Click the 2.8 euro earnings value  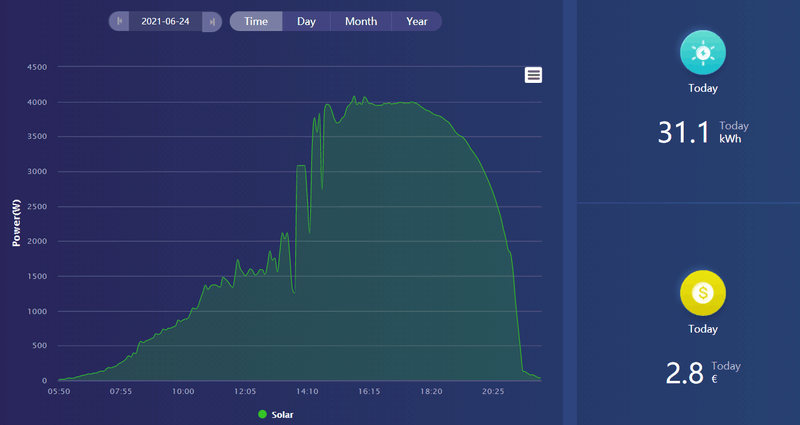(684, 373)
